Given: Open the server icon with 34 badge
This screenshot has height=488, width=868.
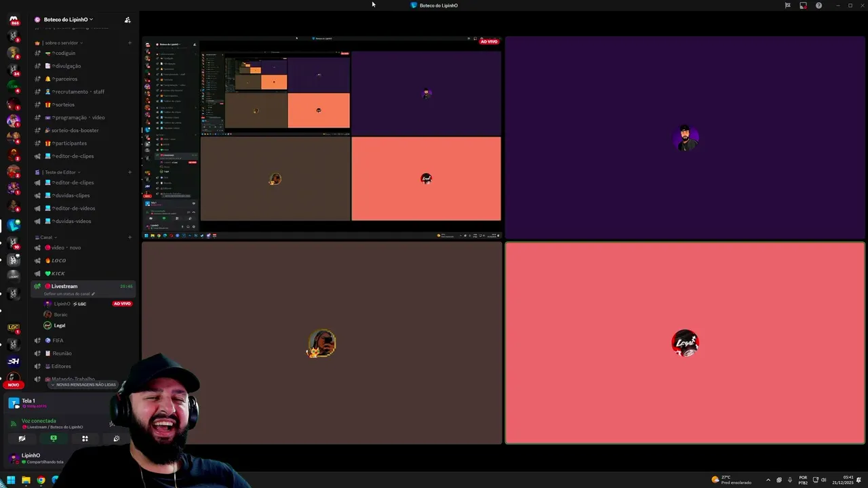Looking at the screenshot, I should click(x=14, y=70).
